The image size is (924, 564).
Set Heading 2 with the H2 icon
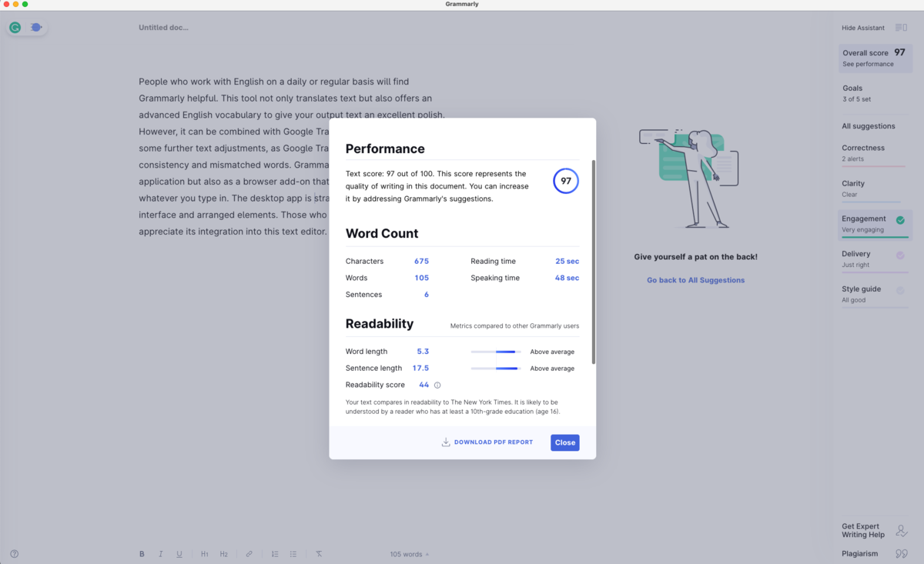pyautogui.click(x=224, y=554)
